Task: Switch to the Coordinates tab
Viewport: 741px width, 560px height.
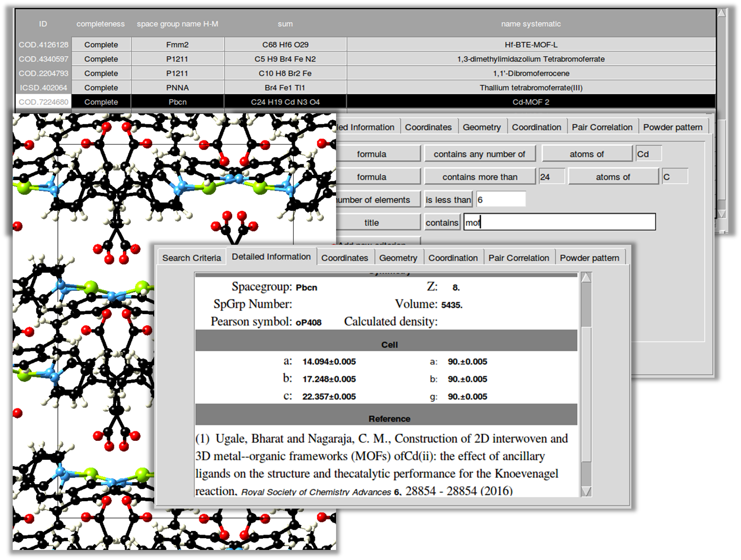Action: pyautogui.click(x=345, y=257)
